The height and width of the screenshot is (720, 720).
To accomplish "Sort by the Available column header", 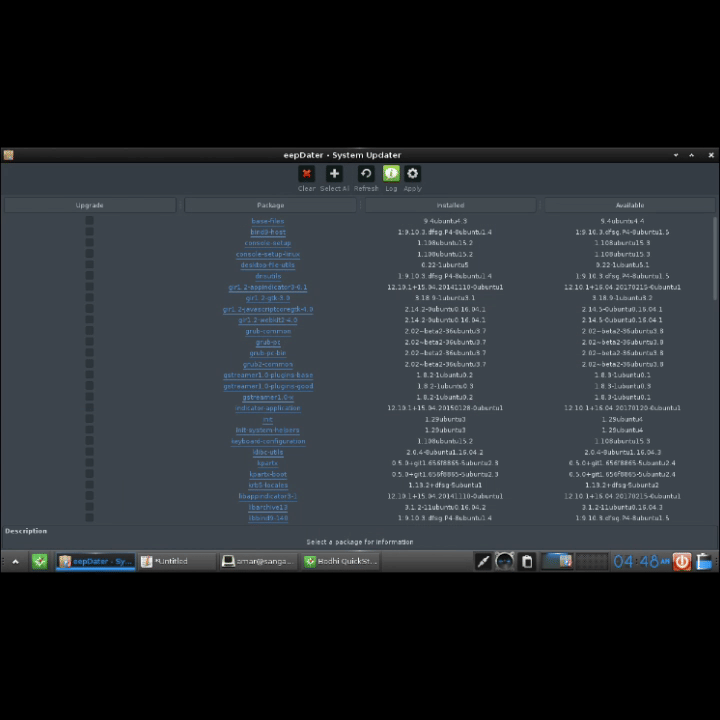I will pyautogui.click(x=629, y=205).
